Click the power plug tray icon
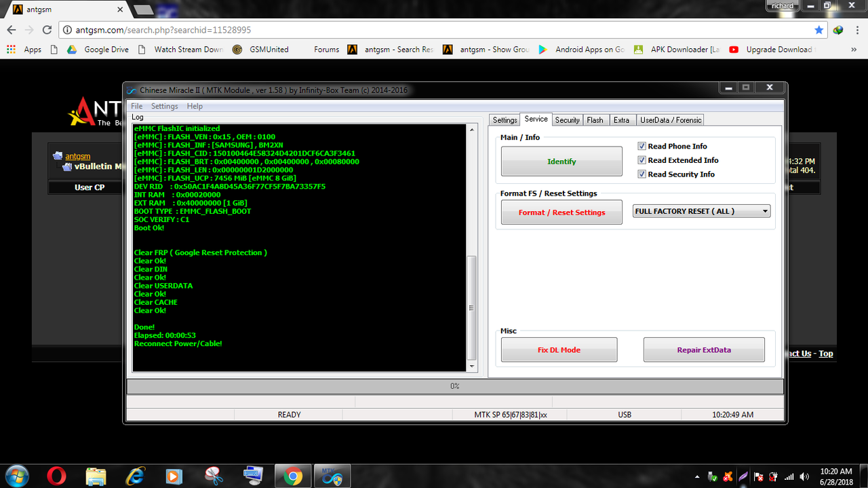Viewport: 868px width, 488px height. [774, 476]
